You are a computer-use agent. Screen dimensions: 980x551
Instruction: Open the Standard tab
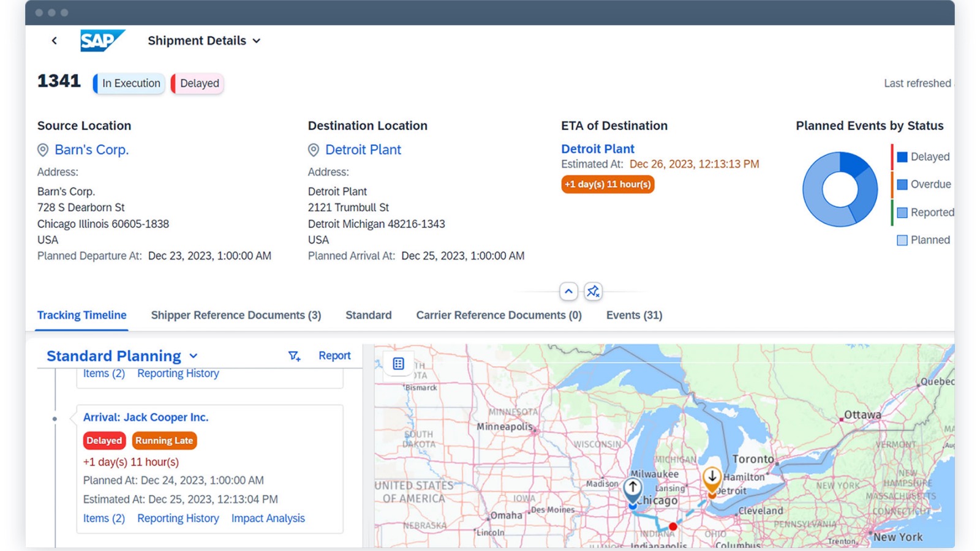[369, 315]
